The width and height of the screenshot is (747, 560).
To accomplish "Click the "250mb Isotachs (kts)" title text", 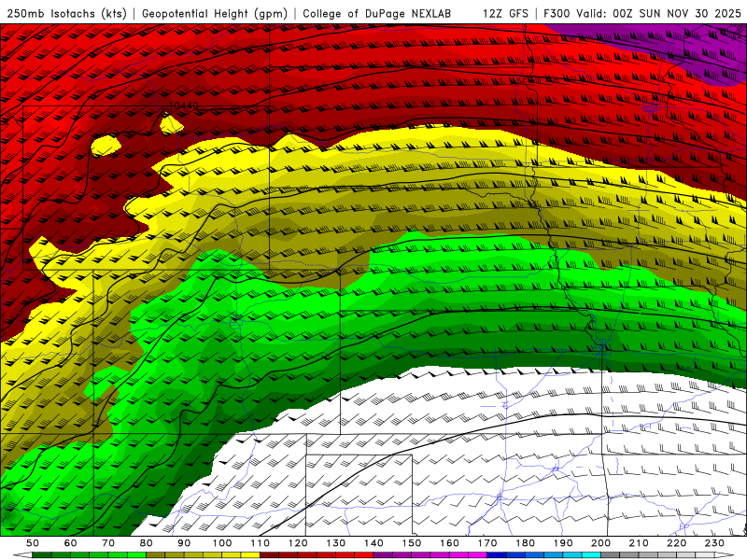I will (x=67, y=14).
